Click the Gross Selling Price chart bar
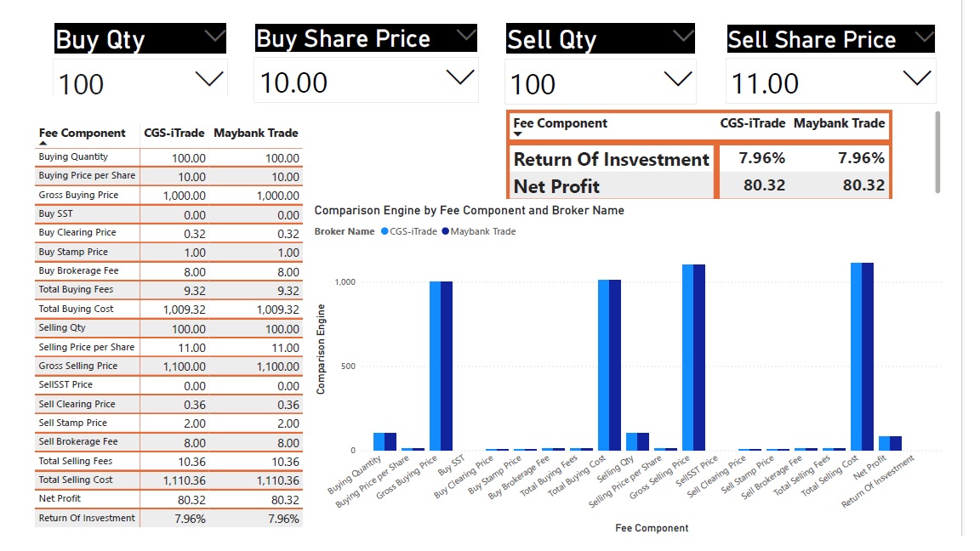Image resolution: width=980 pixels, height=551 pixels. coord(693,357)
